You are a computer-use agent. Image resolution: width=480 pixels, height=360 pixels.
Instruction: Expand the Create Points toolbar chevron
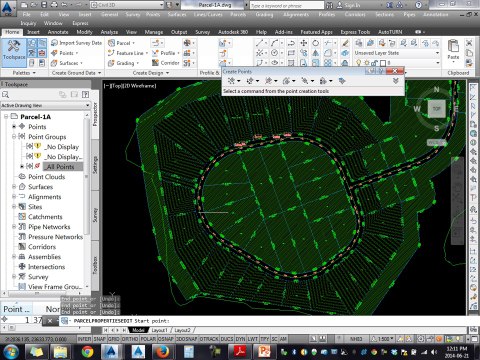(x=396, y=81)
